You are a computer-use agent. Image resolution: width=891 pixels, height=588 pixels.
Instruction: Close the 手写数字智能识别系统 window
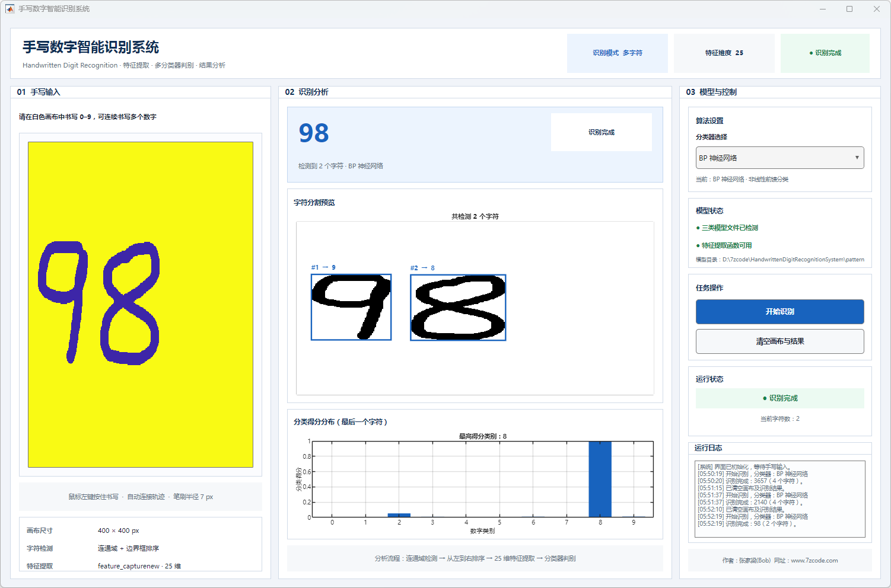coord(877,9)
